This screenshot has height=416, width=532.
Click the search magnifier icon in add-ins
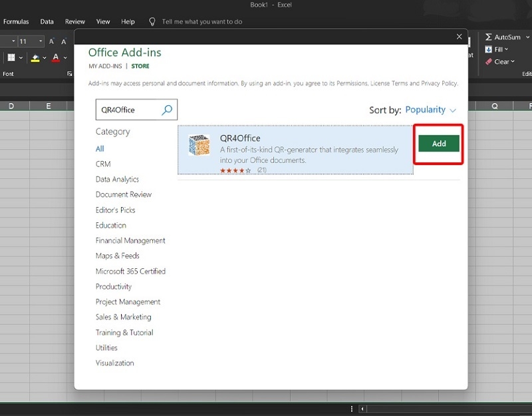point(167,110)
